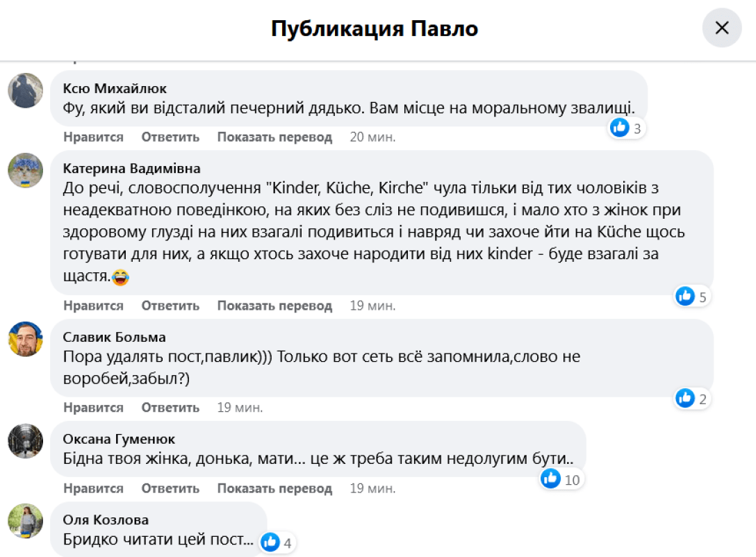Open Оля Козлова's profile picture
This screenshot has height=557, width=756.
pyautogui.click(x=25, y=522)
